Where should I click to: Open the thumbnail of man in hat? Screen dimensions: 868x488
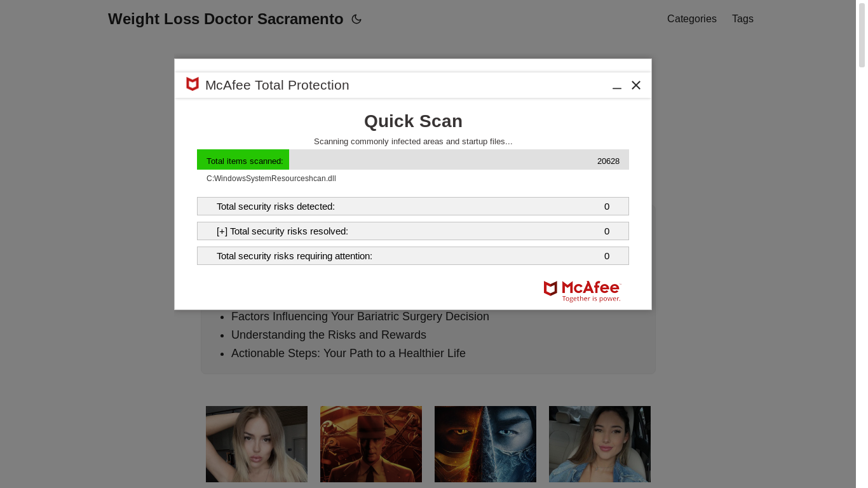pyautogui.click(x=371, y=444)
